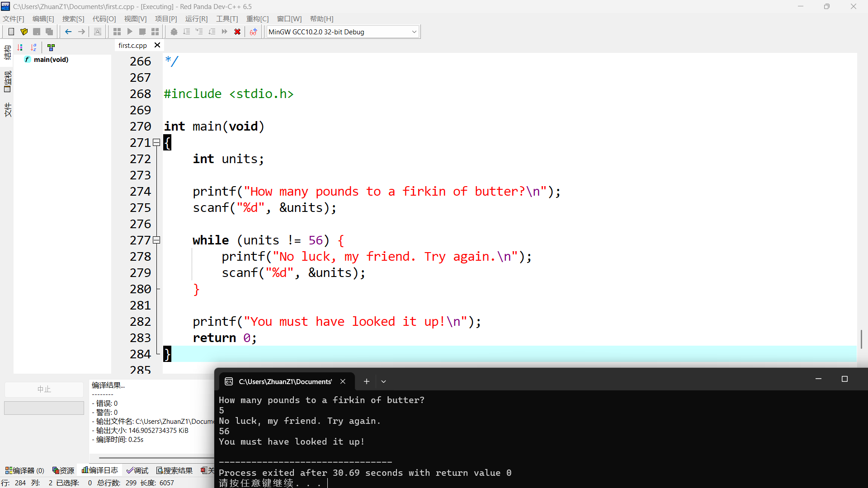Select main(void) in the class browser
Viewport: 868px width, 488px height.
(x=51, y=60)
